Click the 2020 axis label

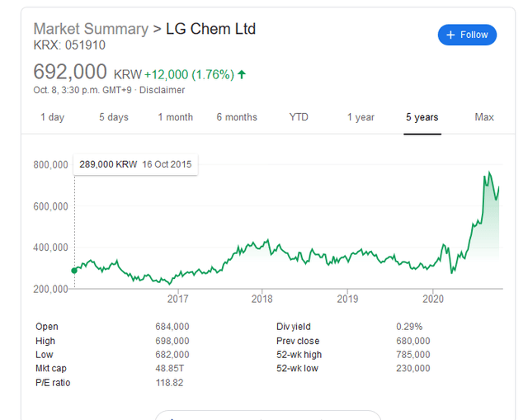tap(433, 299)
